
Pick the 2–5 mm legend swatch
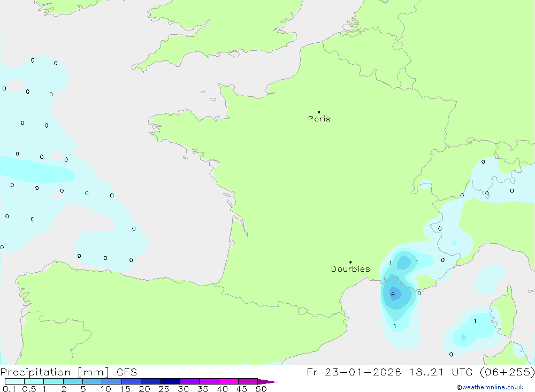[73, 381]
